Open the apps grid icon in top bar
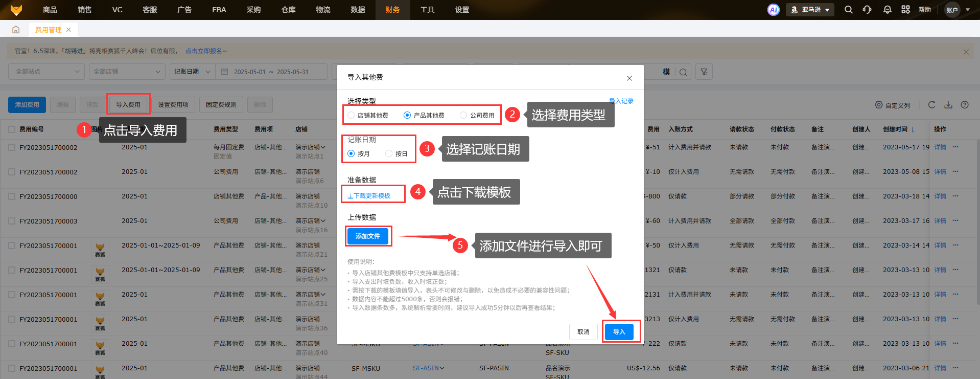The width and height of the screenshot is (980, 379). [906, 10]
